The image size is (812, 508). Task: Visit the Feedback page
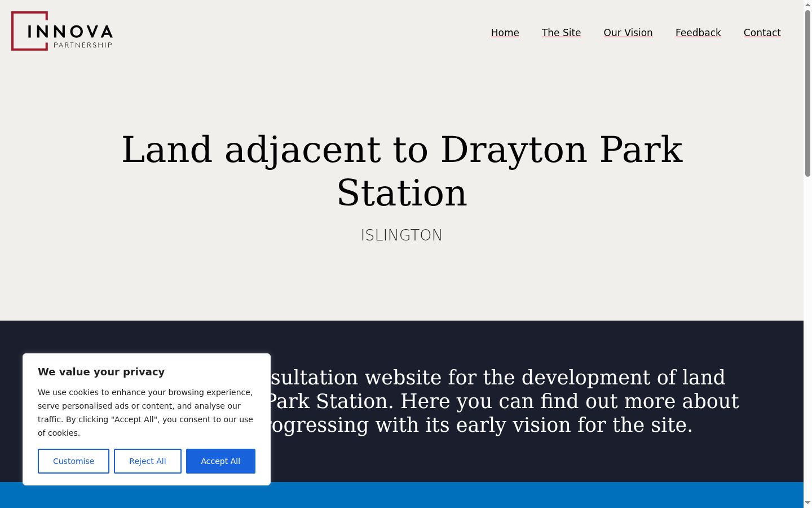pos(698,33)
